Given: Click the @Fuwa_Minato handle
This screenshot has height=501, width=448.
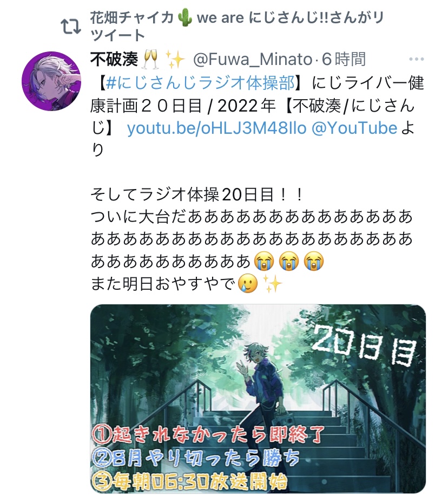Looking at the screenshot, I should pyautogui.click(x=252, y=60).
